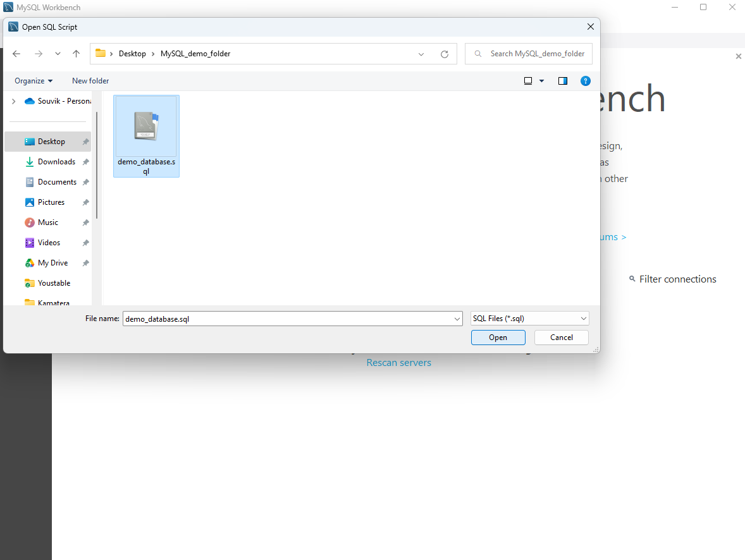Click the change view layout icon
Viewport: 745px width, 560px height.
point(528,81)
